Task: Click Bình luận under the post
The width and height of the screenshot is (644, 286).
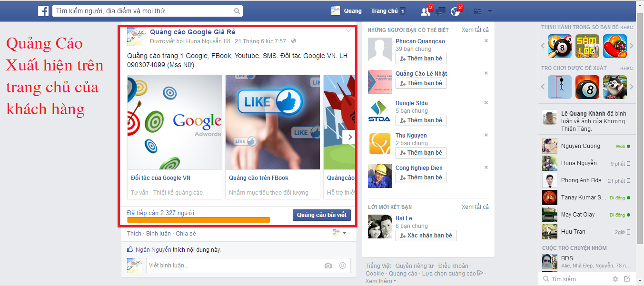Action: pos(159,234)
